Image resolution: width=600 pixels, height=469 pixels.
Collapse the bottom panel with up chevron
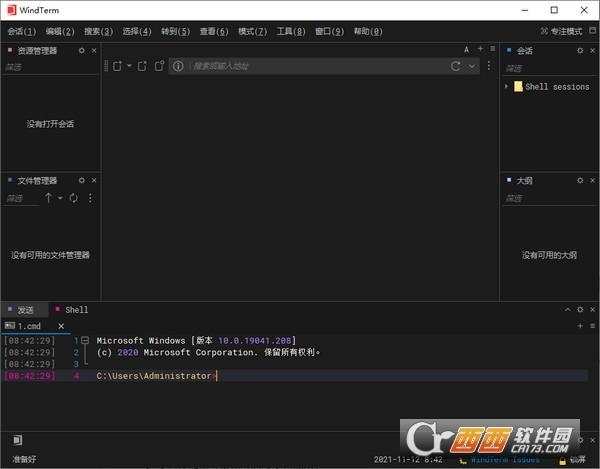[x=567, y=309]
